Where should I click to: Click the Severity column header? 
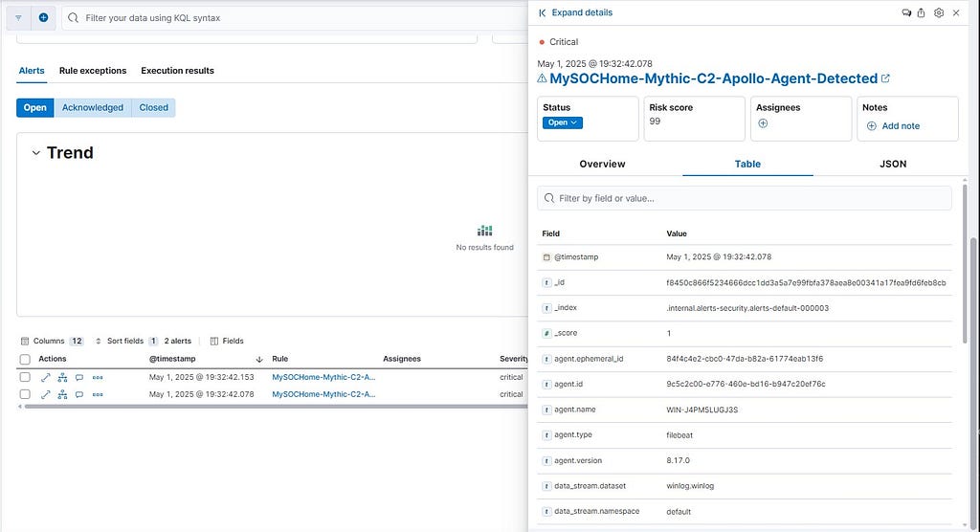coord(514,359)
